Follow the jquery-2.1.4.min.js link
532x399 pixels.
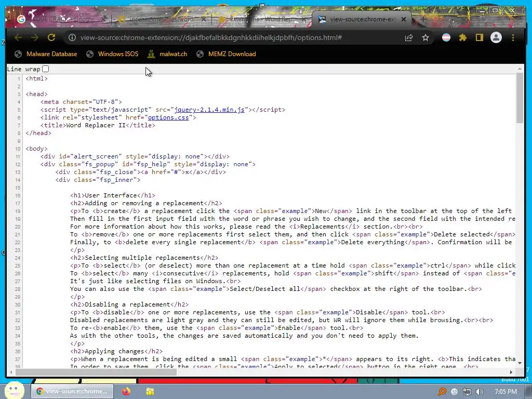pos(209,110)
